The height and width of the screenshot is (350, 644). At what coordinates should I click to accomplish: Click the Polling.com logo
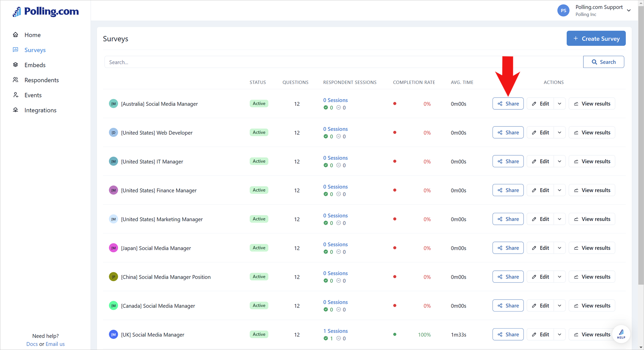click(46, 11)
